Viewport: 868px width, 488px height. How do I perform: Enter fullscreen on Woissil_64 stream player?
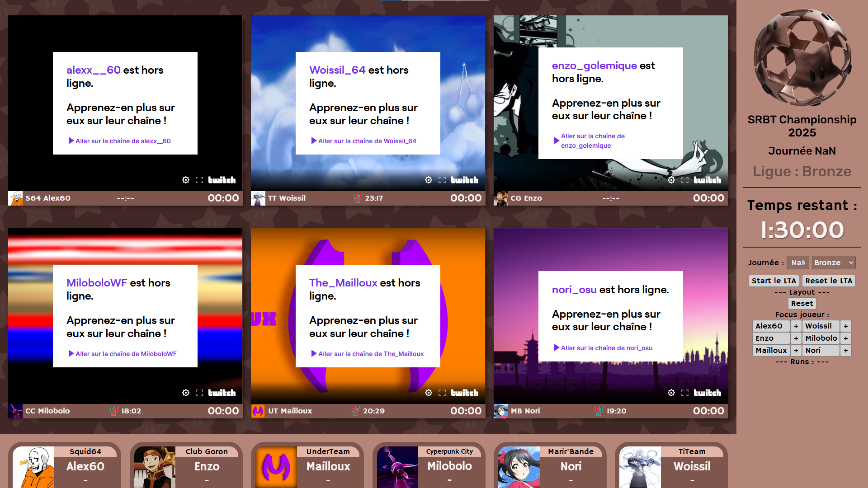pyautogui.click(x=442, y=180)
